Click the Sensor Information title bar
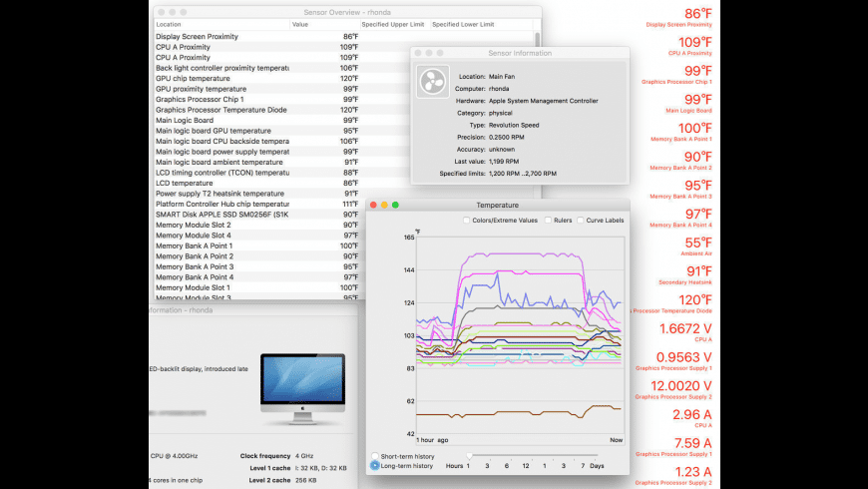This screenshot has height=489, width=868. coord(520,53)
